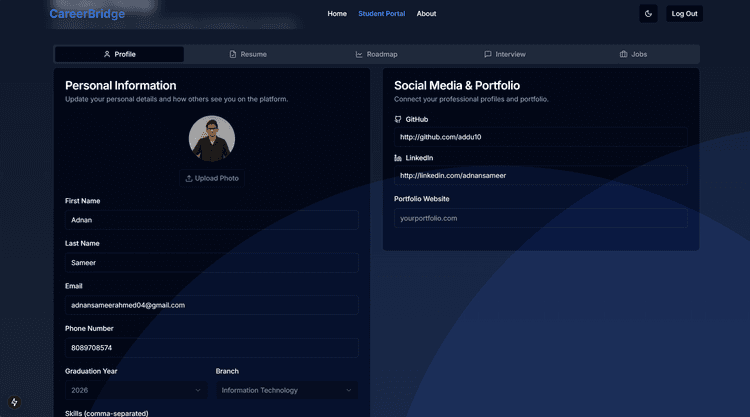Click the Personal Information heading
The width and height of the screenshot is (750, 417).
(121, 86)
